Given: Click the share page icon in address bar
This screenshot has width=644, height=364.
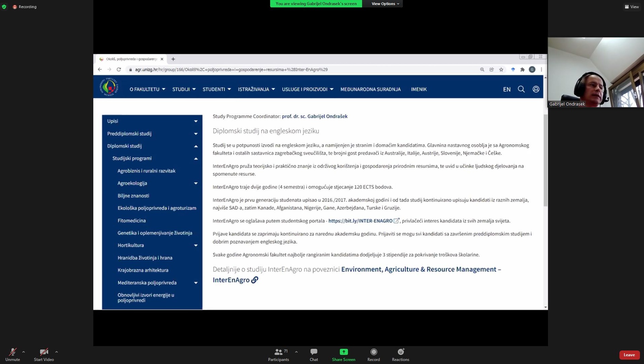Looking at the screenshot, I should pyautogui.click(x=491, y=69).
